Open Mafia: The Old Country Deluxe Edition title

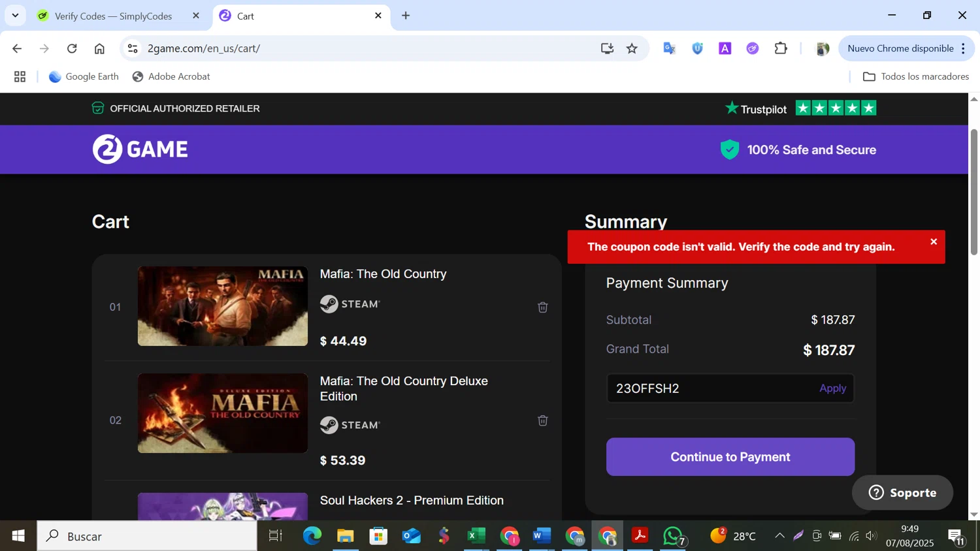[x=404, y=388]
